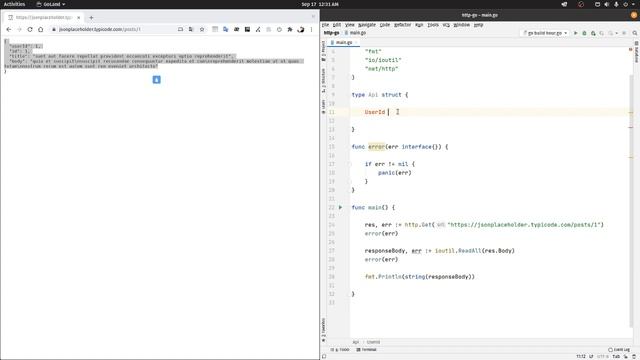Open the File menu in GoLand
This screenshot has height=360, width=640.
[325, 25]
